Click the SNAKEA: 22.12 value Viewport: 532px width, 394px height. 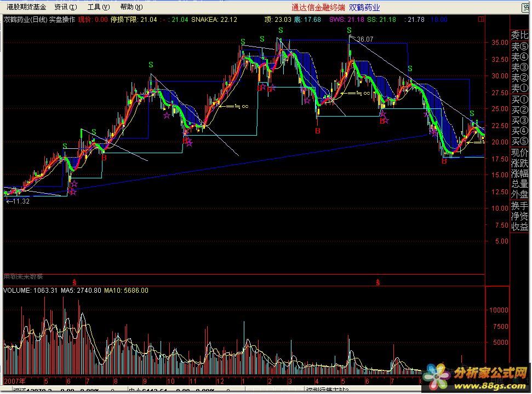click(214, 20)
